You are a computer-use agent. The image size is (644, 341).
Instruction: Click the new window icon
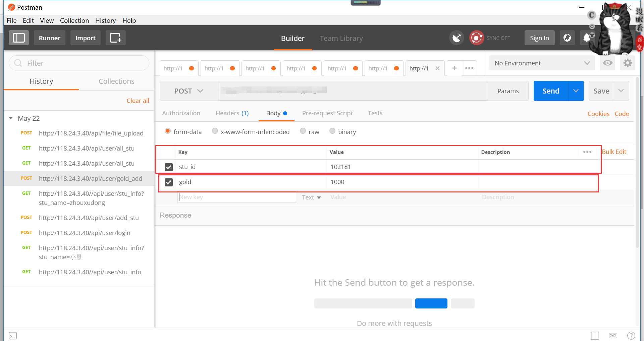pyautogui.click(x=116, y=38)
